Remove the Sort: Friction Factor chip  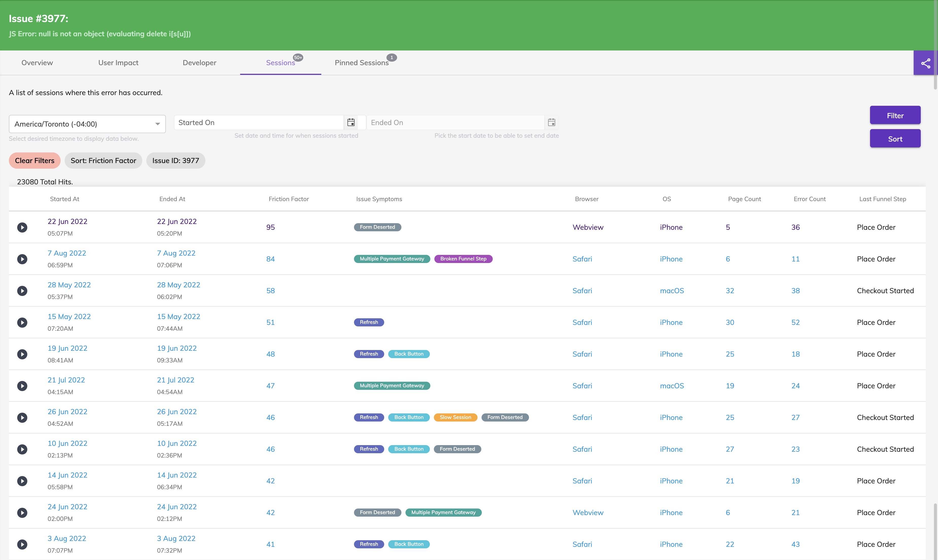[103, 160]
